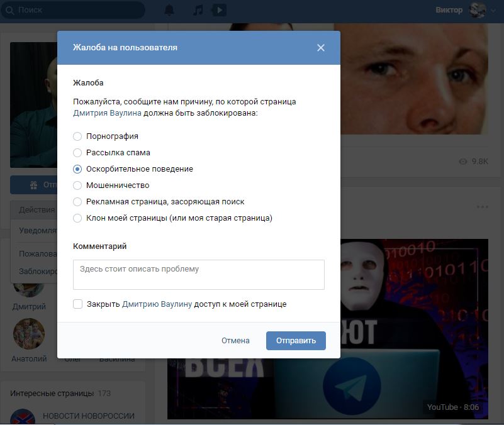Enable blocking access to my page checkbox
Screen dimensions: 504x425
pos(77,304)
